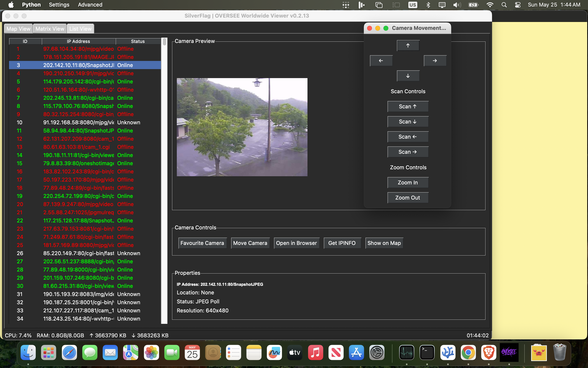Start Scan right in Scan Controls

408,152
